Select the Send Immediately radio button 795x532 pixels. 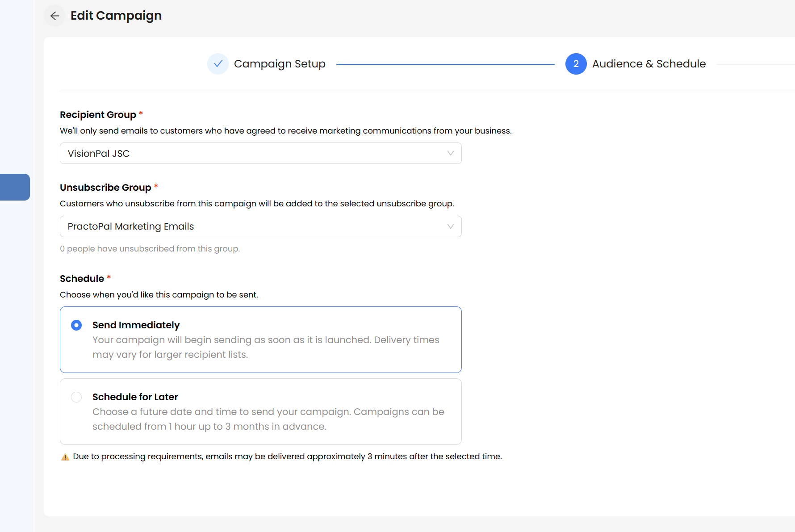click(x=76, y=325)
